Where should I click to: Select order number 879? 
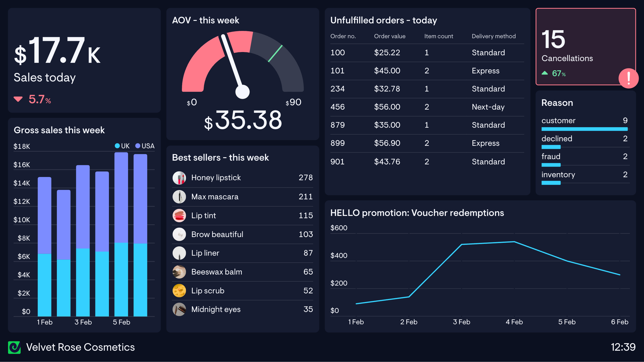tap(338, 125)
